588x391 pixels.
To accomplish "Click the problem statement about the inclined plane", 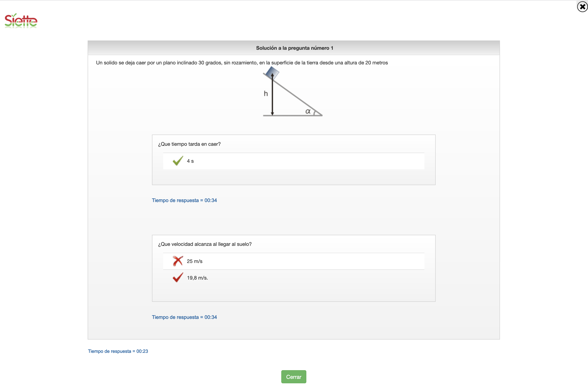I will click(242, 63).
